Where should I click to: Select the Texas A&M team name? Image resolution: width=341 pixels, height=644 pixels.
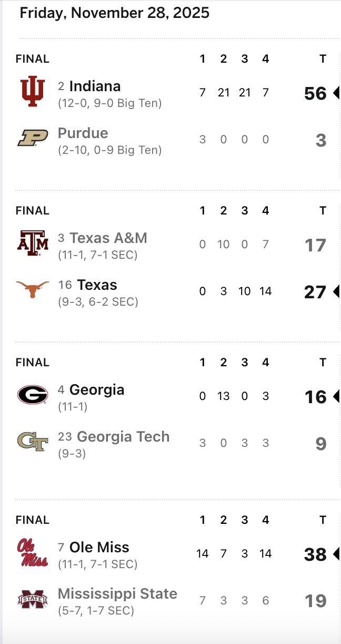(x=108, y=238)
